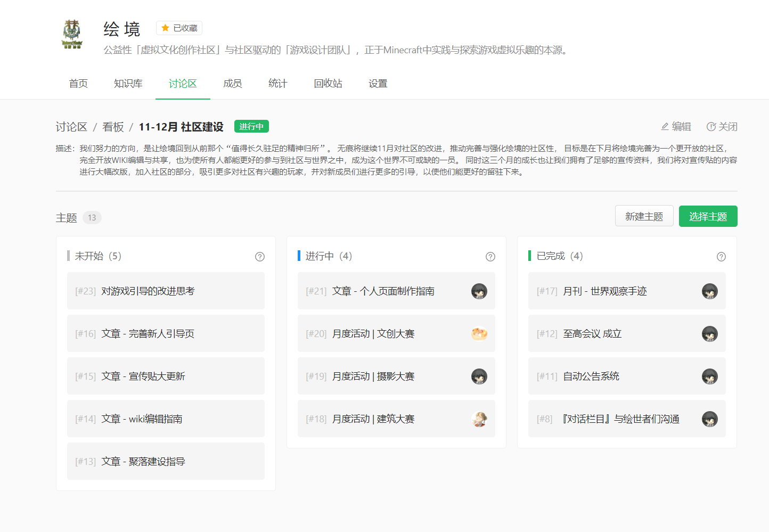Open topic #16 文章 - 完善新人引导页
The width and height of the screenshot is (769, 532).
click(166, 333)
